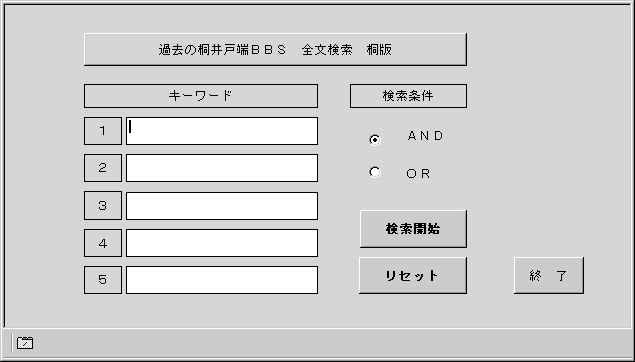This screenshot has height=362, width=635.
Task: Click the 終了 exit button
Action: click(549, 275)
